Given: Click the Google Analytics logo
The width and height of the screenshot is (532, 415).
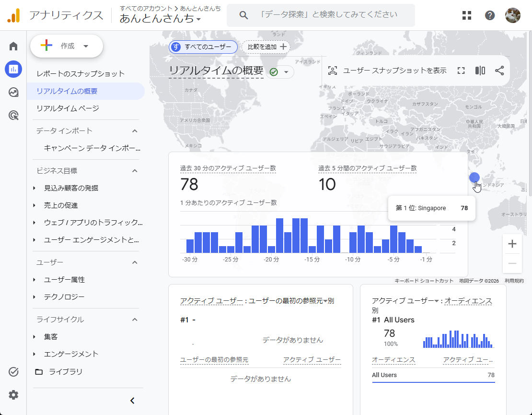Looking at the screenshot, I should pyautogui.click(x=13, y=15).
